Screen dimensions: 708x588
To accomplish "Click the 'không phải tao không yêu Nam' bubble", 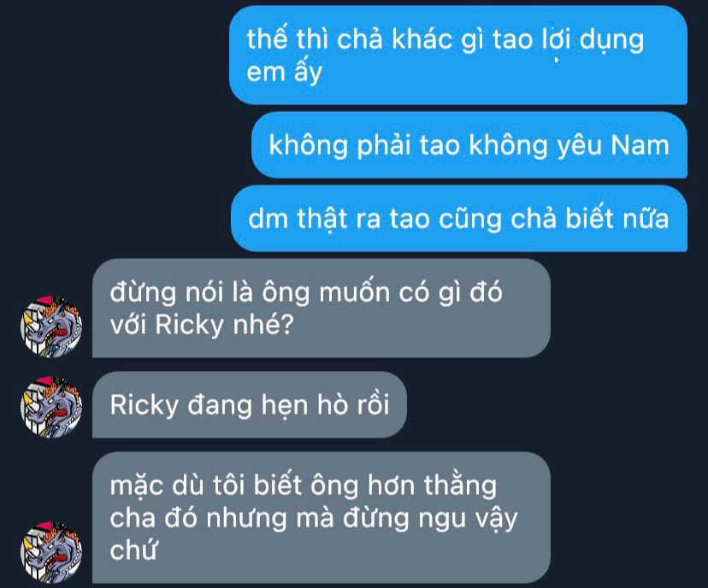I will click(x=469, y=144).
